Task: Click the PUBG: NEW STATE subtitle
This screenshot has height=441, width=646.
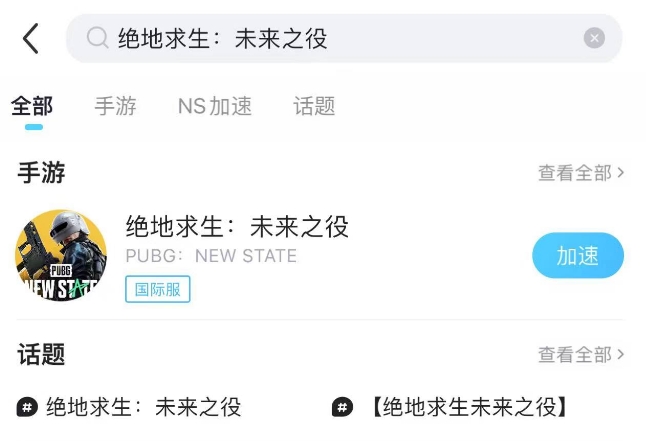Action: coord(211,256)
